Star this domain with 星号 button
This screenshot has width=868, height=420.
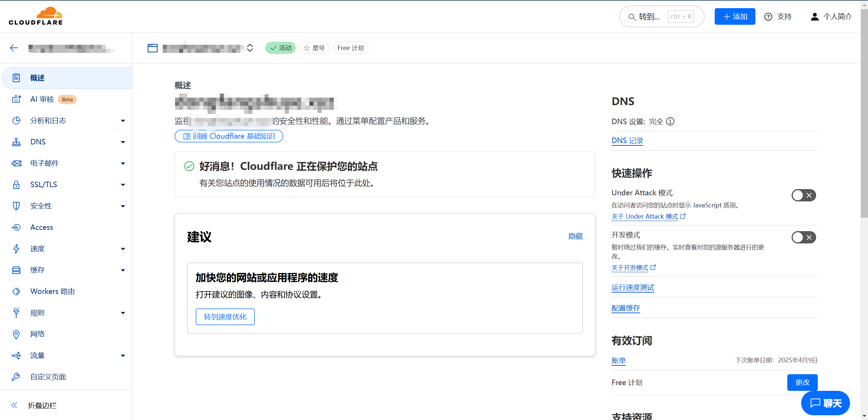(x=314, y=48)
